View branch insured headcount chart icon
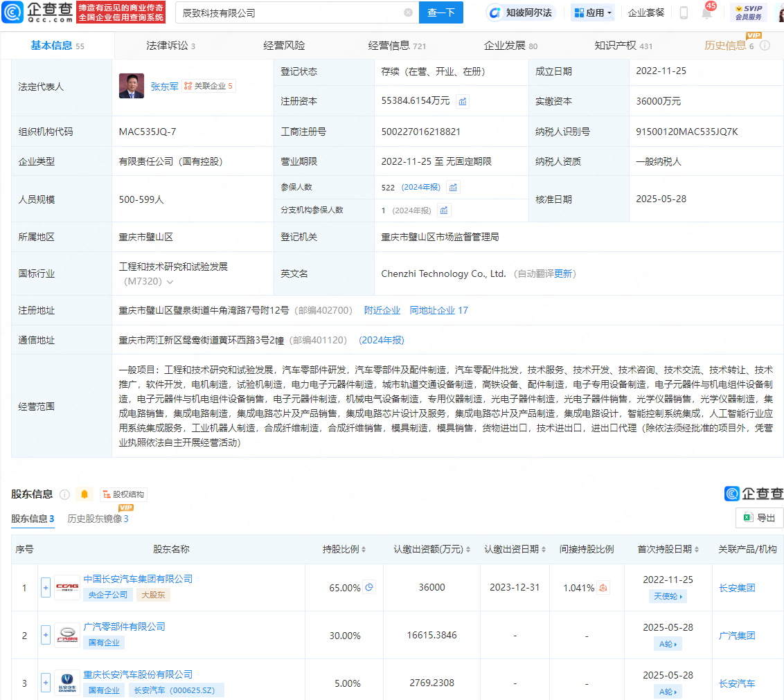 point(444,210)
